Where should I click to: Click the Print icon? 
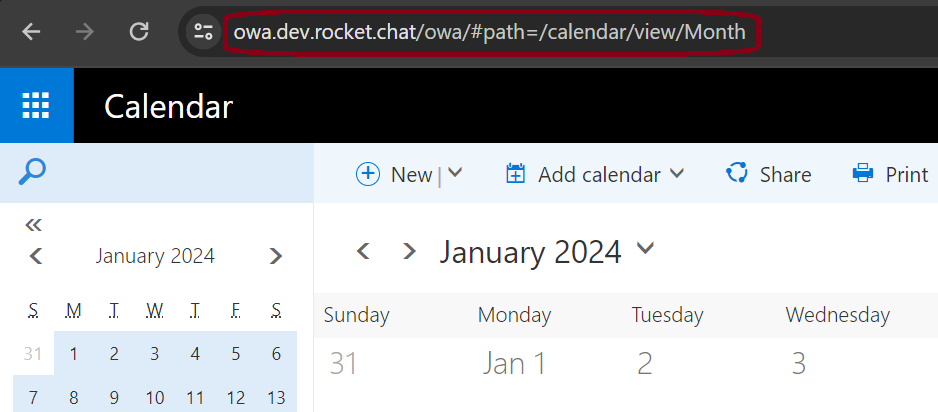click(862, 174)
